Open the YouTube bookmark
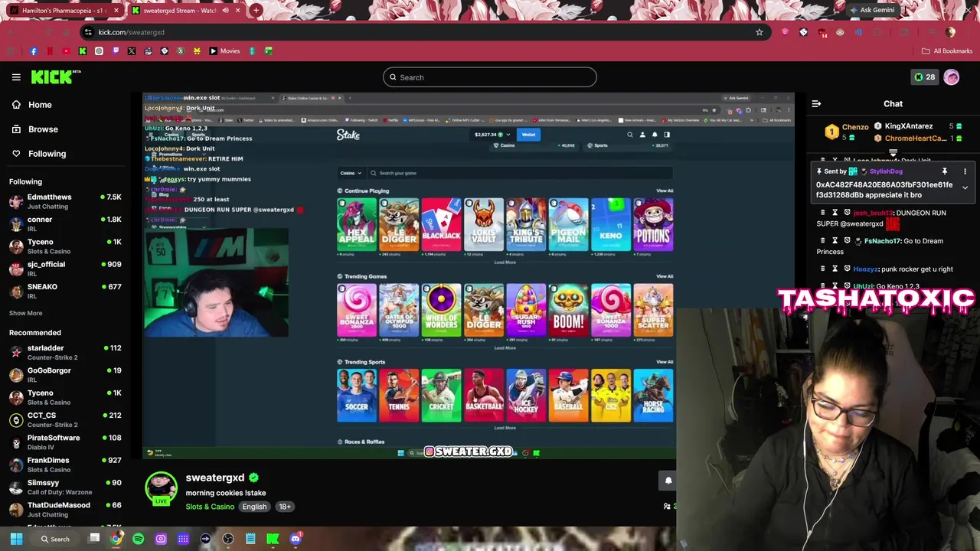The width and height of the screenshot is (980, 551). (x=66, y=51)
